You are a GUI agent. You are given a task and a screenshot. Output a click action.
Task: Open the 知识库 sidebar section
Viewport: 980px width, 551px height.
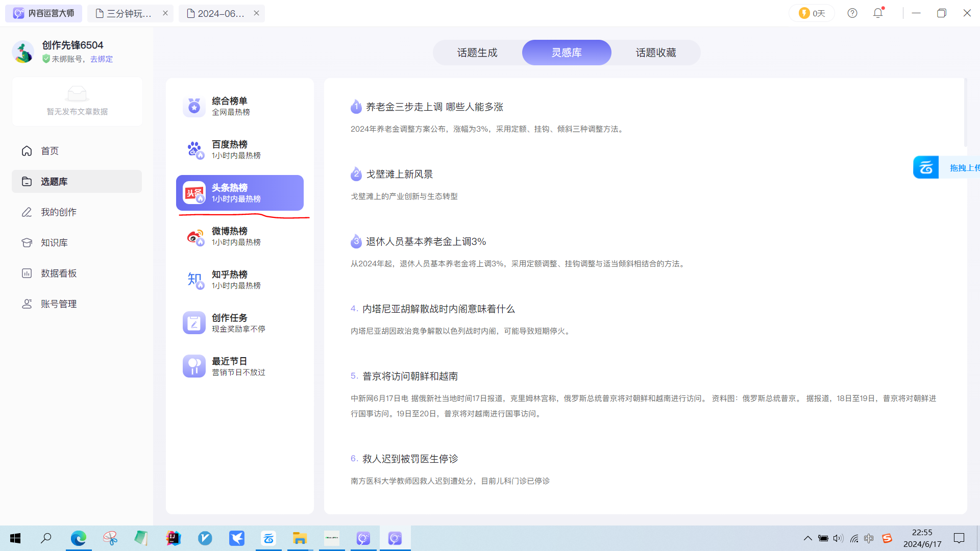point(54,242)
